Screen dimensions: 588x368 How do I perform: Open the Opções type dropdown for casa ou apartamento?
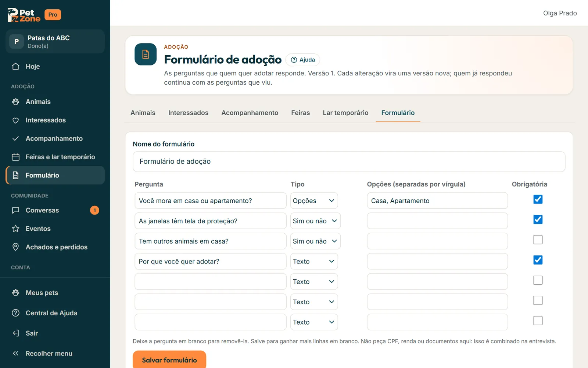coord(314,201)
